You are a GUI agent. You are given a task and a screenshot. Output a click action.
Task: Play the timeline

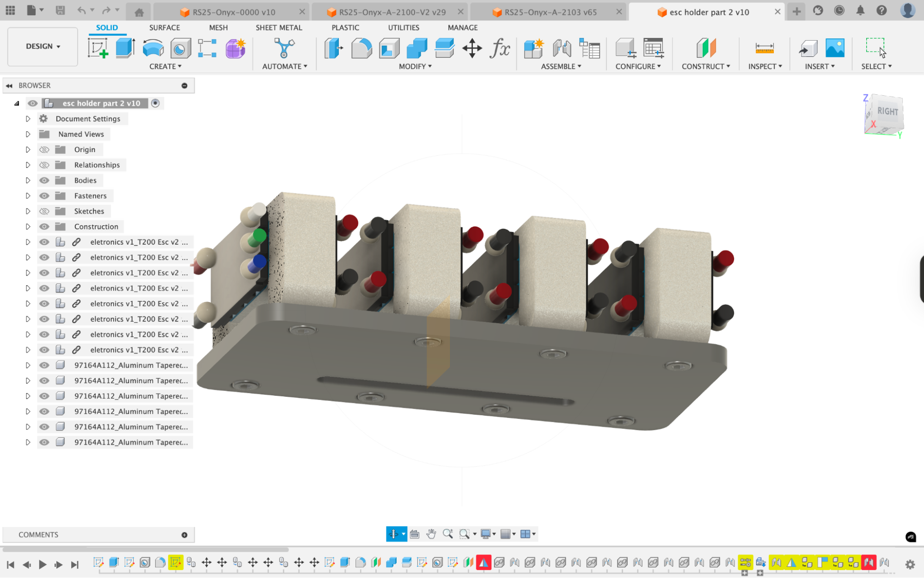[x=43, y=565]
